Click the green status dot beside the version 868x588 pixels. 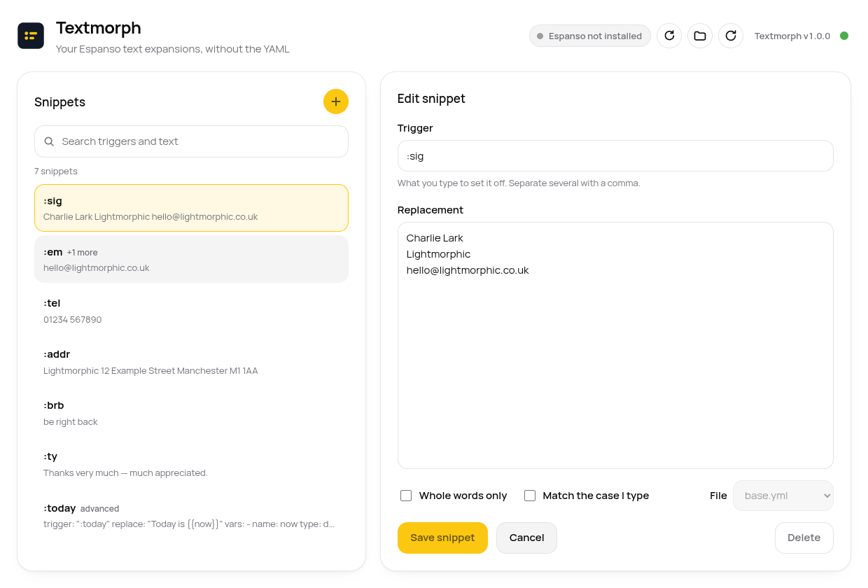(x=844, y=36)
